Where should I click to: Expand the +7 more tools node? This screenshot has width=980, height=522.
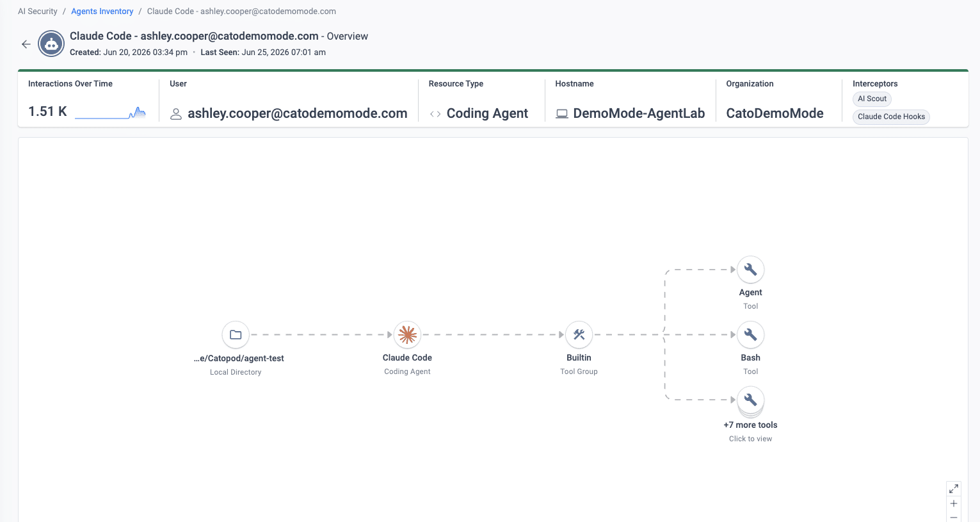[x=751, y=400]
